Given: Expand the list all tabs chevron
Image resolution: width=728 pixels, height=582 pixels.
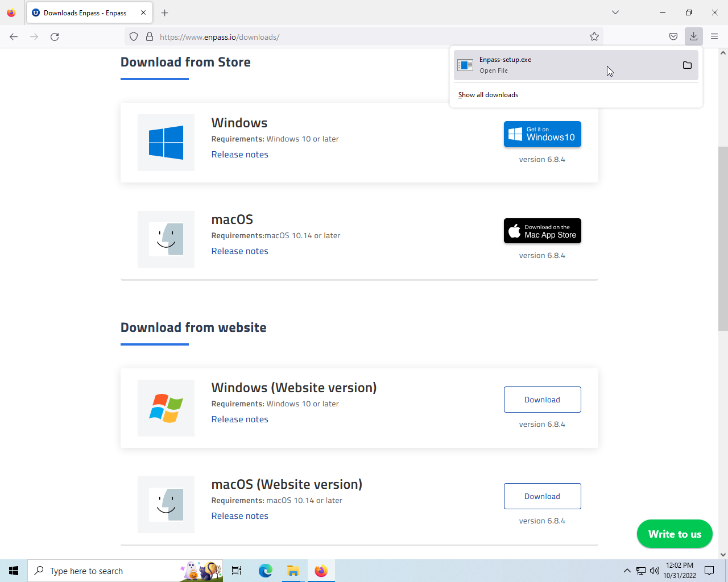Looking at the screenshot, I should 615,13.
